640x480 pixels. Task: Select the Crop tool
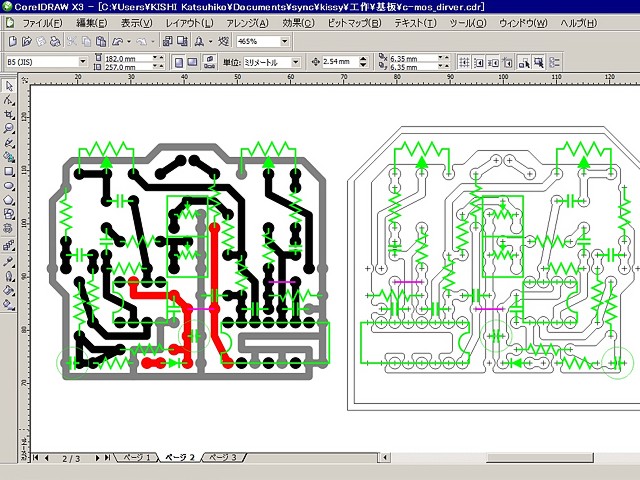9,115
